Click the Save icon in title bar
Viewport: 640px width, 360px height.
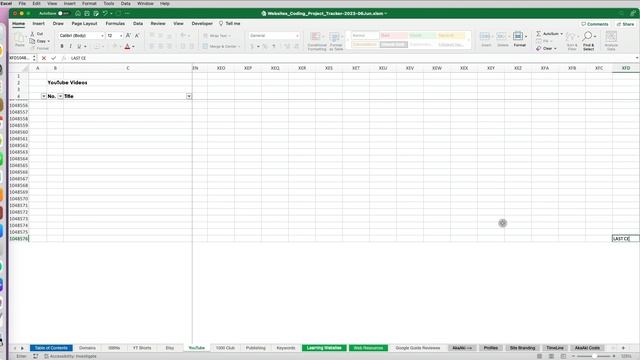coord(87,13)
